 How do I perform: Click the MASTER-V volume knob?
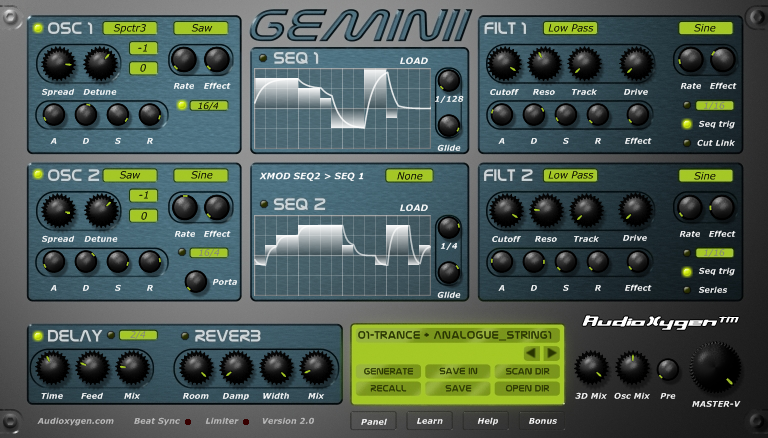(716, 368)
